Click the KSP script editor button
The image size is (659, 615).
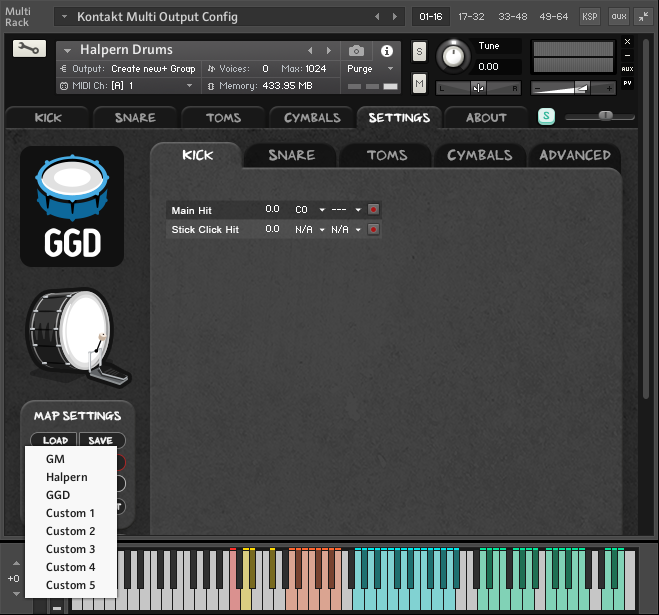coord(590,17)
